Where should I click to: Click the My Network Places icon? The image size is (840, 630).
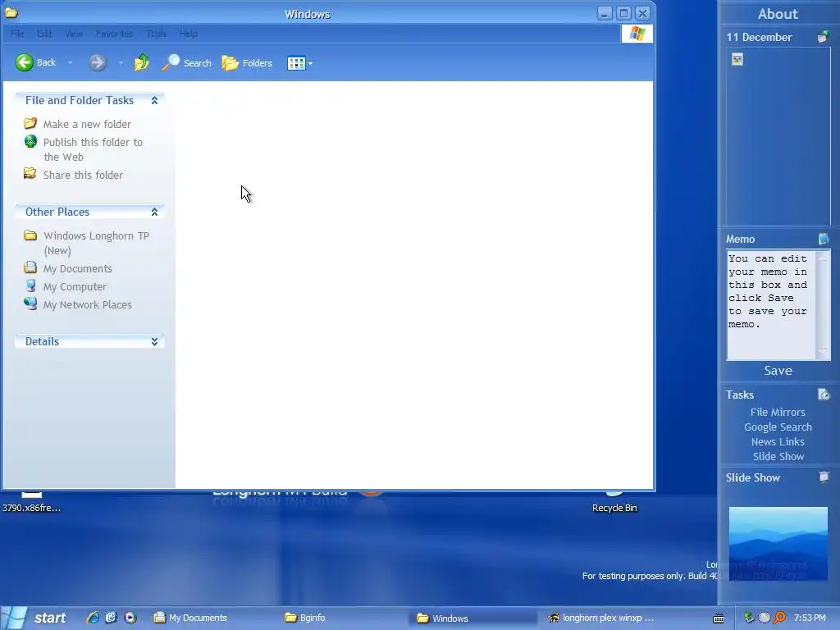(x=30, y=304)
